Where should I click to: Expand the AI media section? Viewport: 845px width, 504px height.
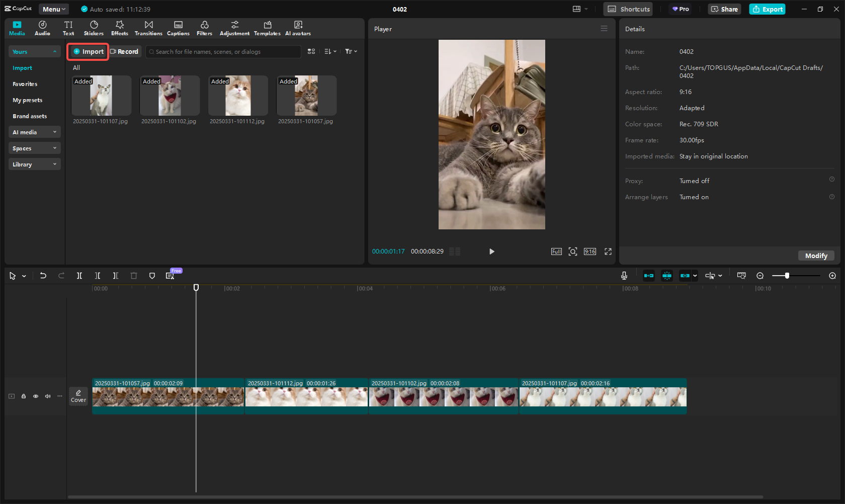[x=34, y=132]
